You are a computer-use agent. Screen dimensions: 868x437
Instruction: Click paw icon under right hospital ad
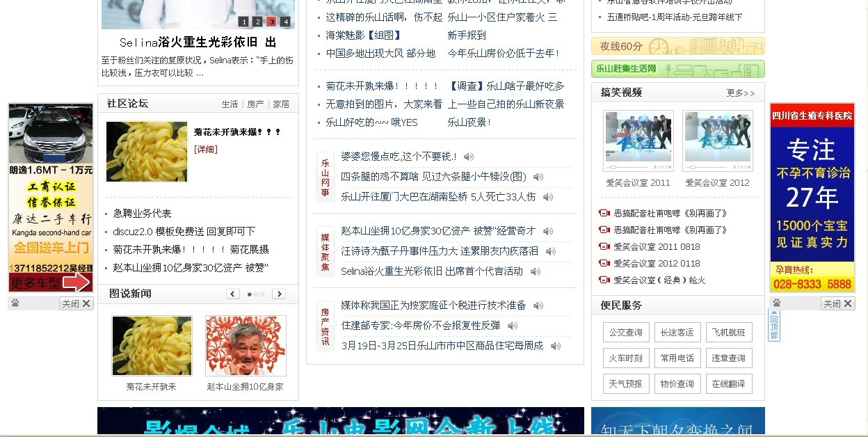(777, 303)
